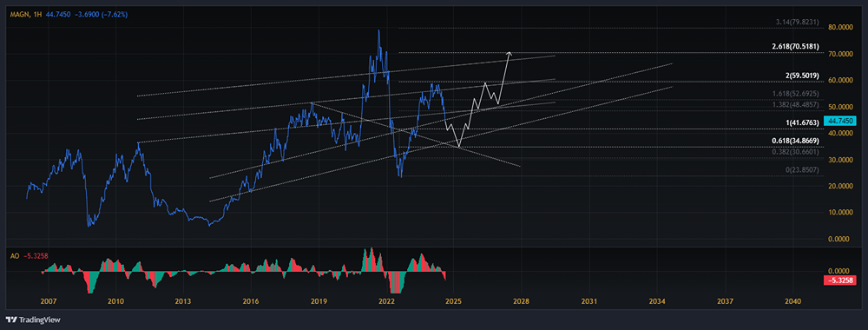Select the 0.618(34.8669) Fibonacci level label
The height and width of the screenshot is (330, 868).
(x=795, y=142)
